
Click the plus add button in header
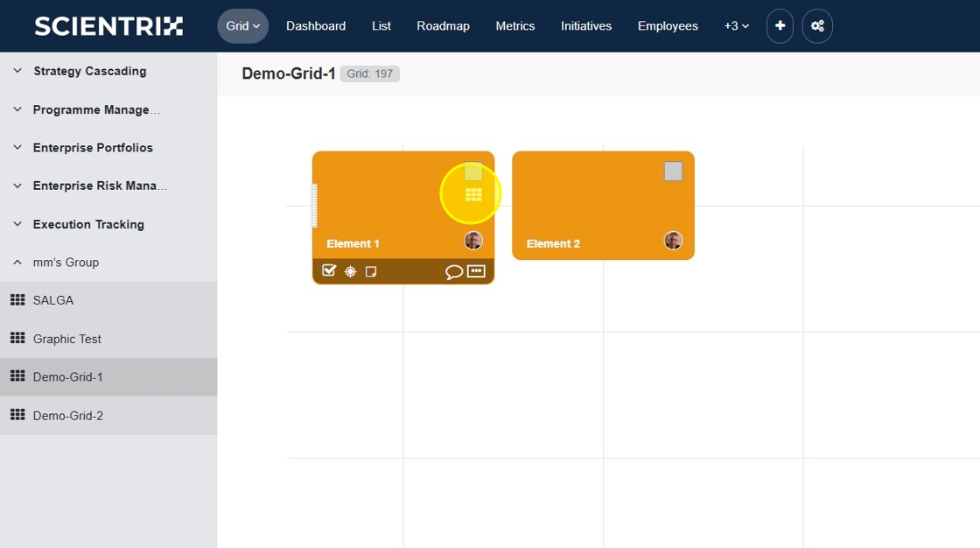(780, 26)
